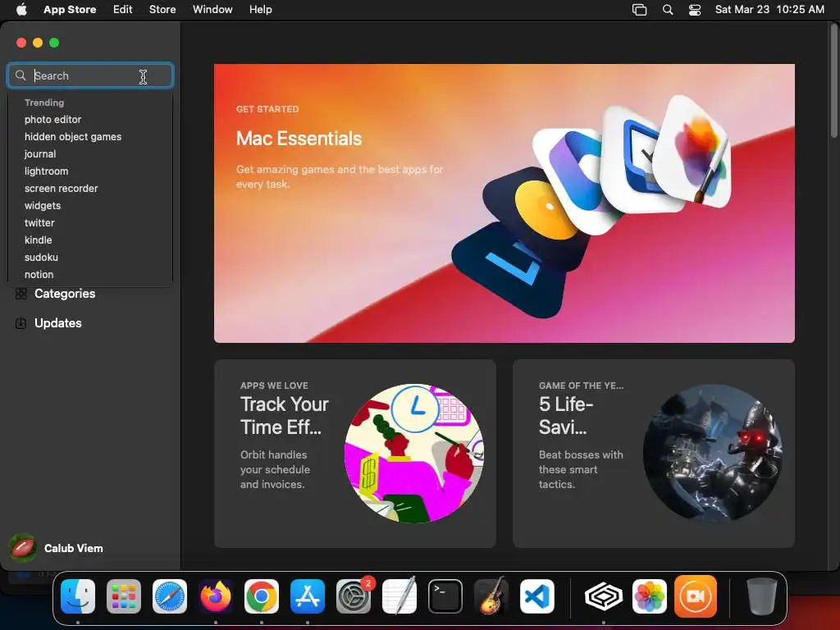Image resolution: width=840 pixels, height=630 pixels.
Task: Open System Preferences with badge in Dock
Action: (354, 596)
